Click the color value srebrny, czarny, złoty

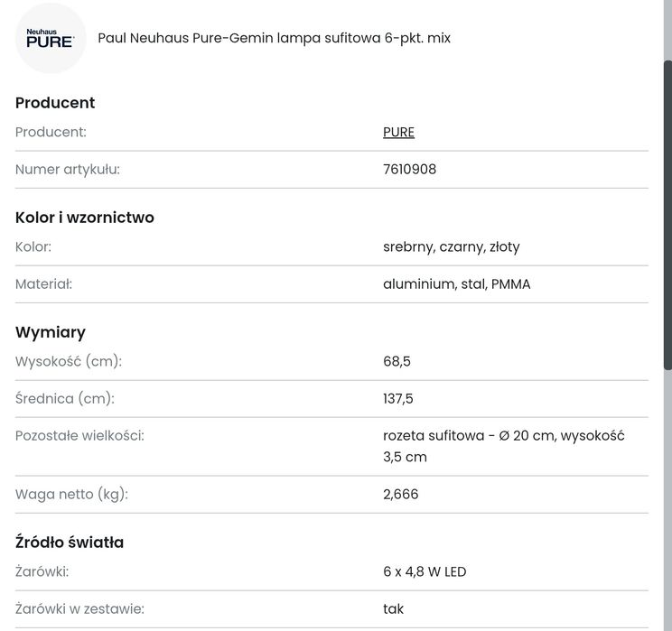pos(451,246)
